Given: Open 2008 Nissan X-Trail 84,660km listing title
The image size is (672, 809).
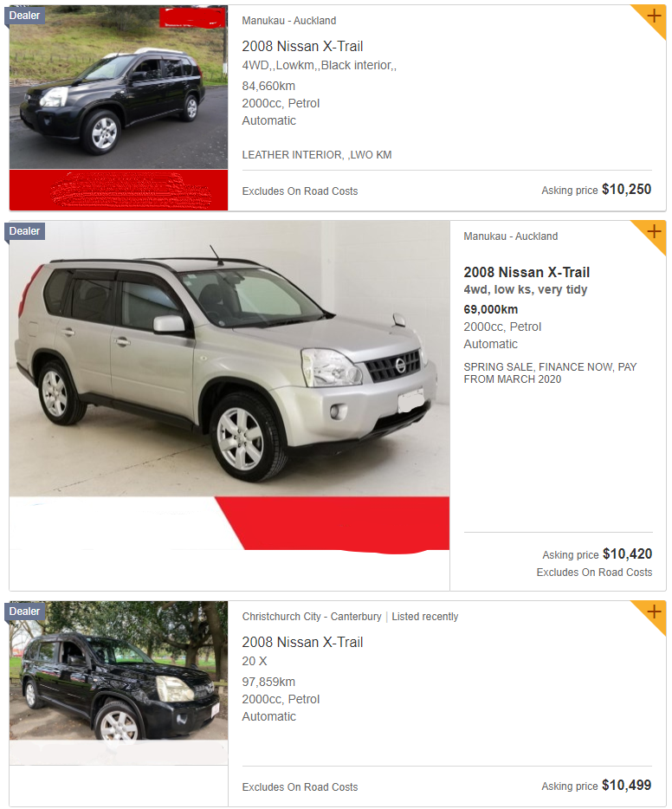Looking at the screenshot, I should pyautogui.click(x=302, y=47).
